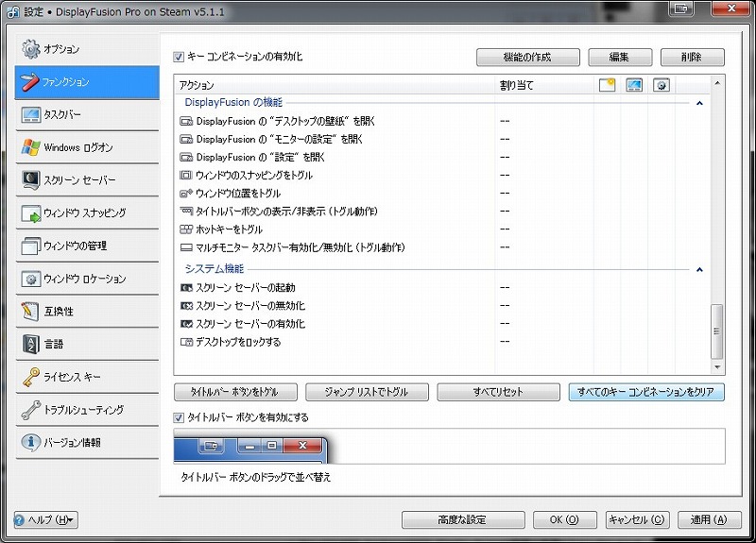Click the monitor icon beside タスクバー
The image size is (756, 543).
(31, 114)
